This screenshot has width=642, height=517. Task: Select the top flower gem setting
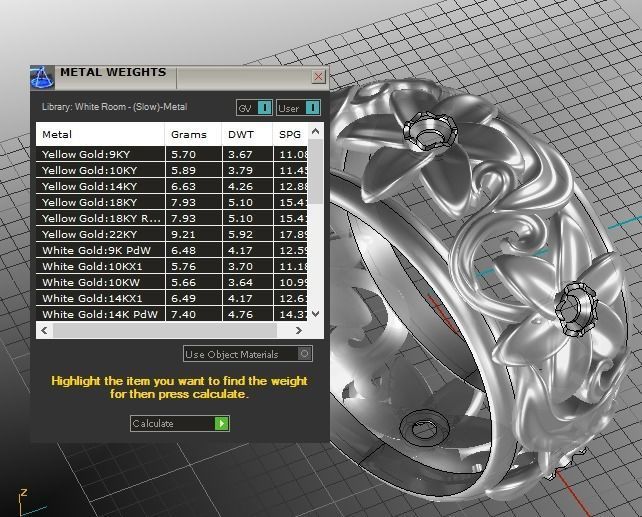click(430, 132)
